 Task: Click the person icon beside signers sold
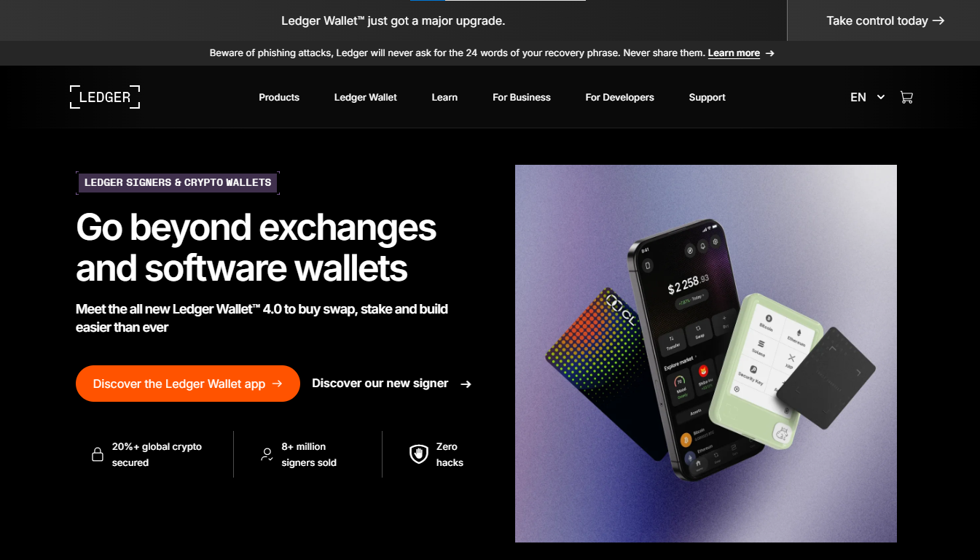tap(267, 454)
